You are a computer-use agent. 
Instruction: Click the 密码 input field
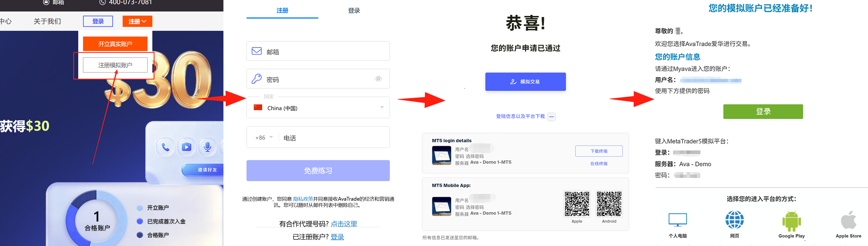tap(318, 79)
